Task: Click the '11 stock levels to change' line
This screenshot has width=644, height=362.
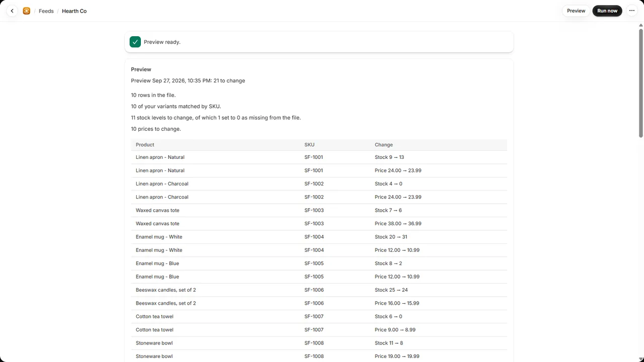Action: pos(216,118)
